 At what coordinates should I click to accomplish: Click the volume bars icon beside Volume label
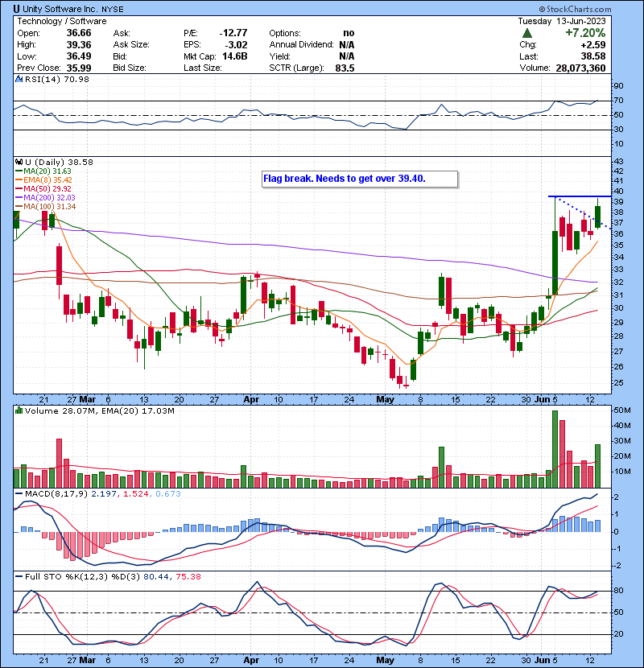(x=19, y=410)
